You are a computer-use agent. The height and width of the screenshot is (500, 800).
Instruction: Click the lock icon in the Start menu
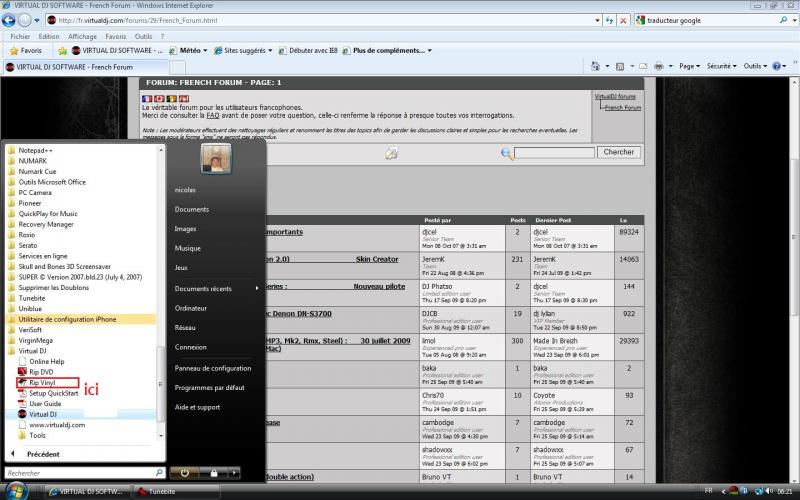(213, 472)
